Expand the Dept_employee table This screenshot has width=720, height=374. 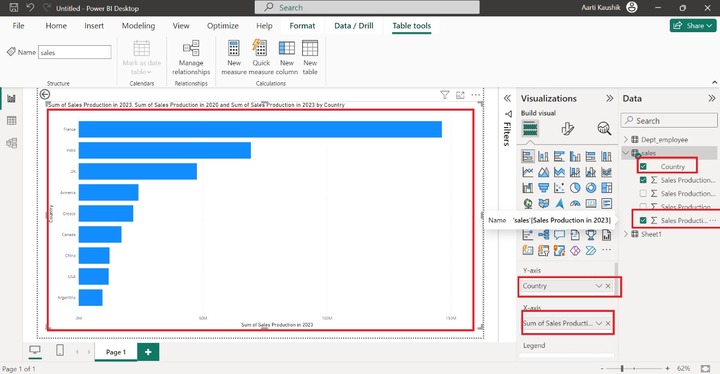625,139
